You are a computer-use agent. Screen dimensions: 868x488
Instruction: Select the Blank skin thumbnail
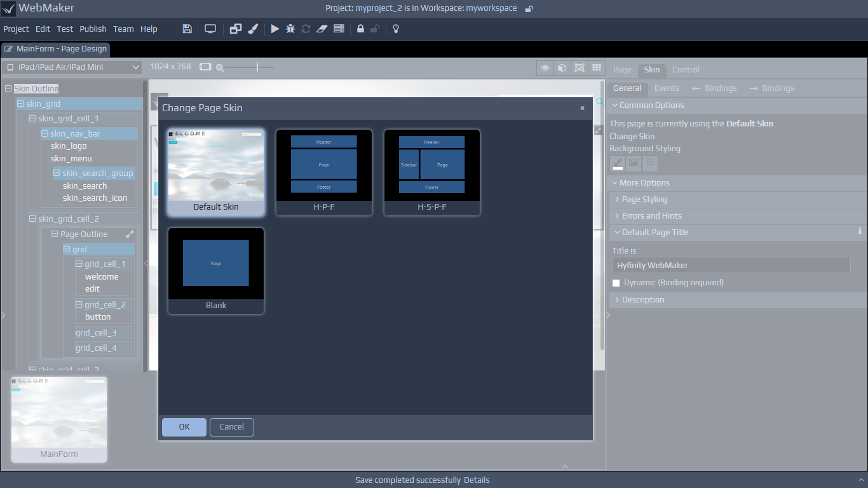[216, 271]
